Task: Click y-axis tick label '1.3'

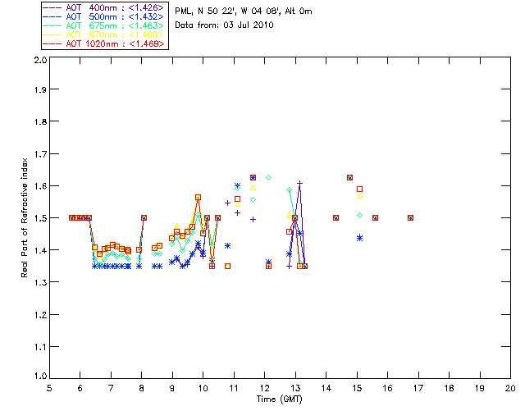Action: pyautogui.click(x=40, y=282)
